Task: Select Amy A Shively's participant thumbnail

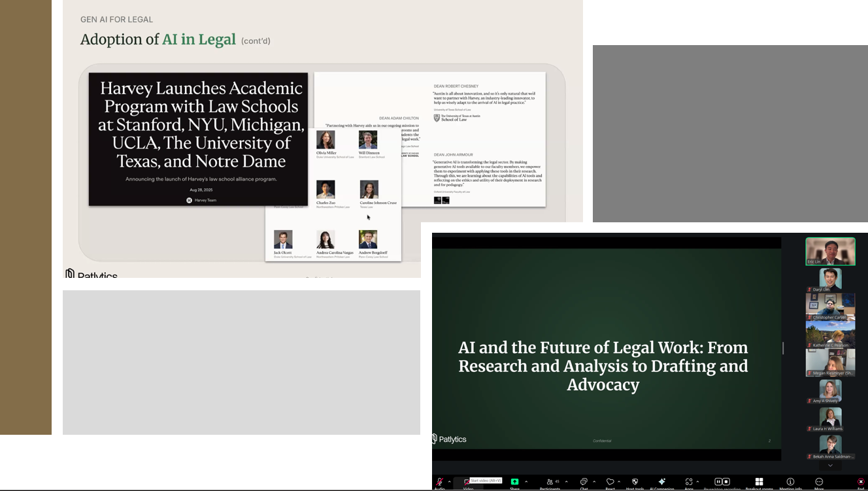Action: click(830, 391)
